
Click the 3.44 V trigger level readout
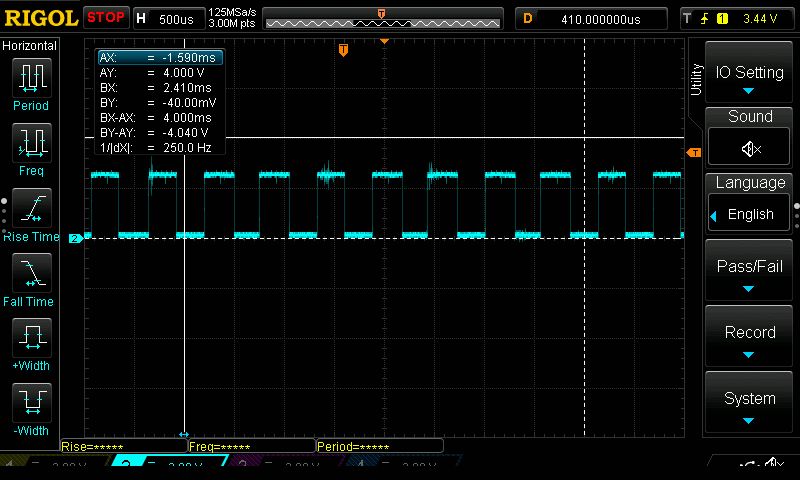(760, 19)
